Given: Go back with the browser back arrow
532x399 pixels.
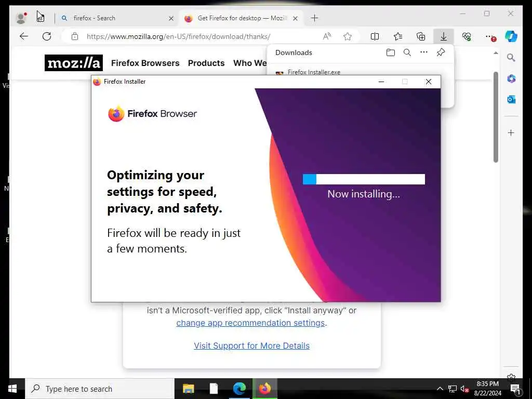Looking at the screenshot, I should coord(24,36).
